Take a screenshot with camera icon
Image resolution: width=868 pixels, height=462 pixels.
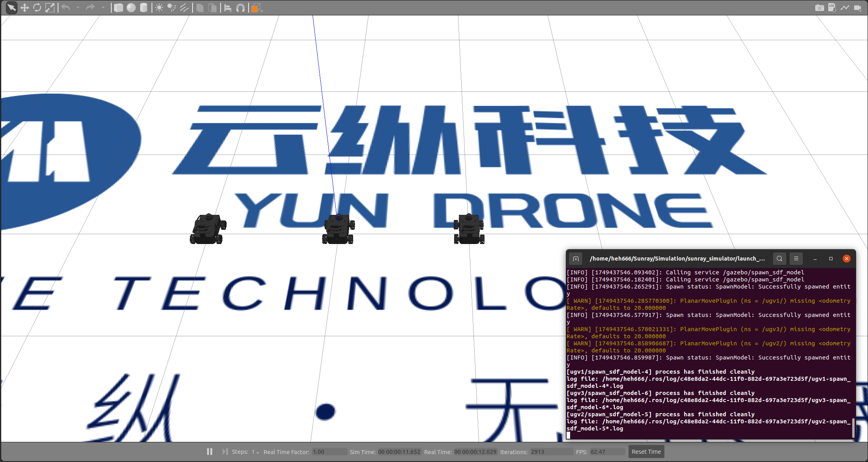819,7
